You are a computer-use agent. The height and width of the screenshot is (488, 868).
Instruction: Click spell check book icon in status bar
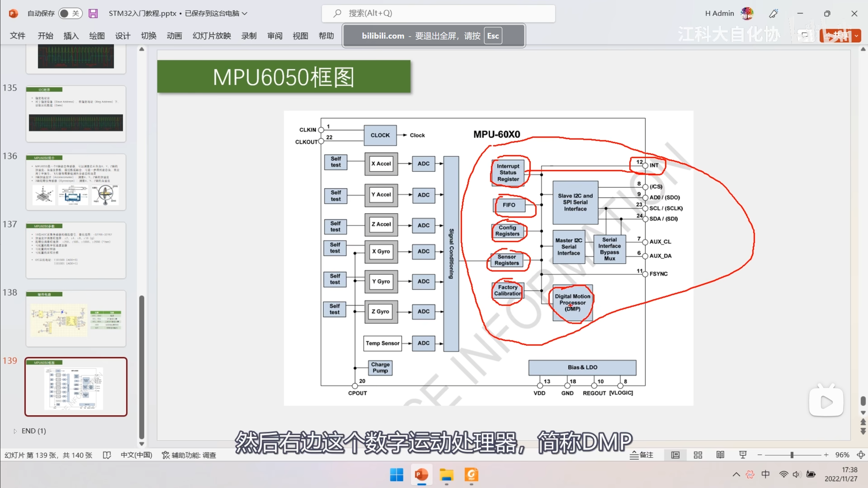[107, 455]
